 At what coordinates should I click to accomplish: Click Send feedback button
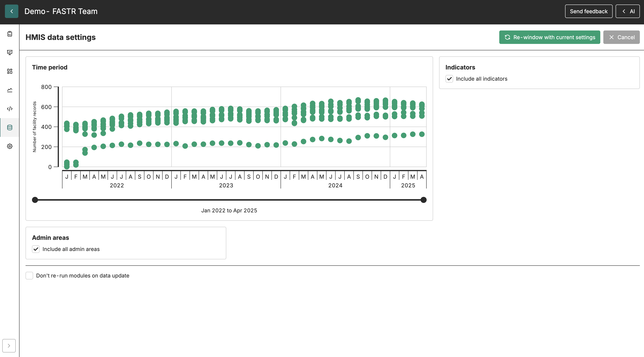click(x=589, y=11)
